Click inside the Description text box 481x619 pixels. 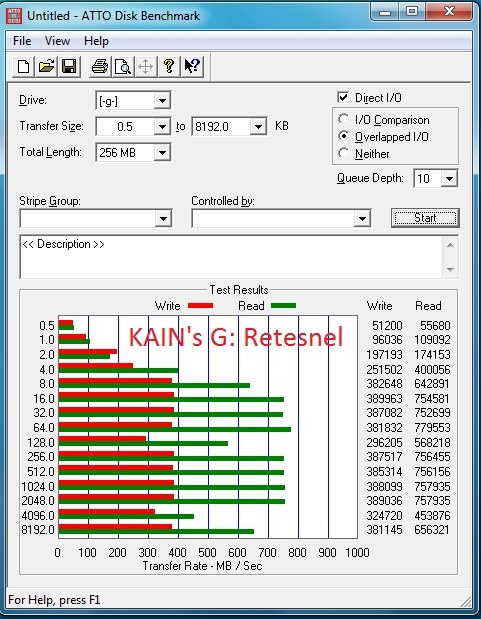point(231,257)
